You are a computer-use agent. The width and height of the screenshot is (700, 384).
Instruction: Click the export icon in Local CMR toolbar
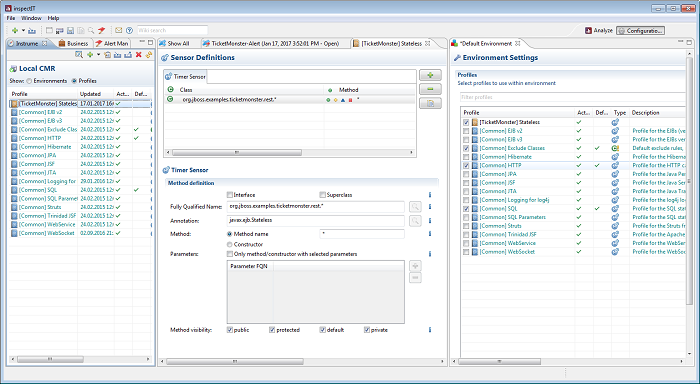point(128,54)
